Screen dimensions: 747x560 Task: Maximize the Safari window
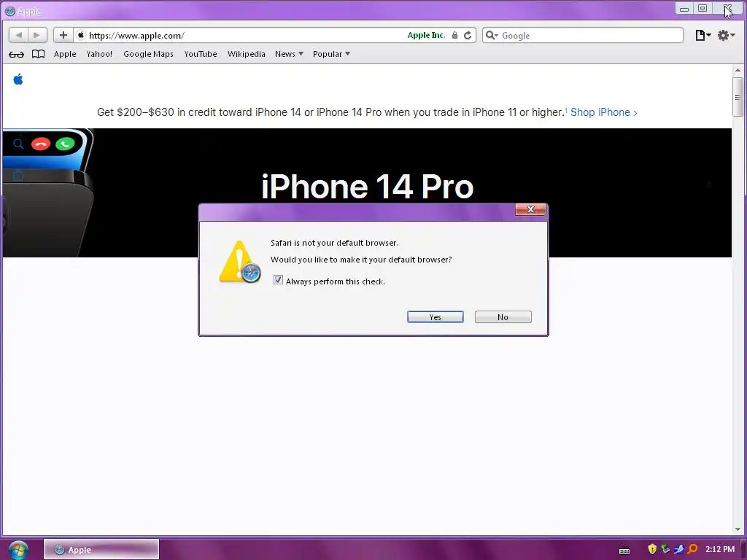tap(703, 8)
